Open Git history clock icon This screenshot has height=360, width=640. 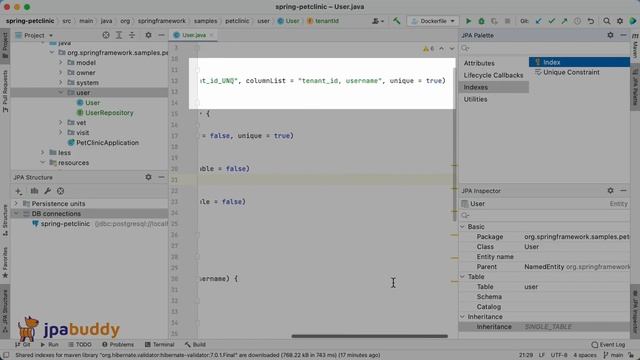[577, 21]
